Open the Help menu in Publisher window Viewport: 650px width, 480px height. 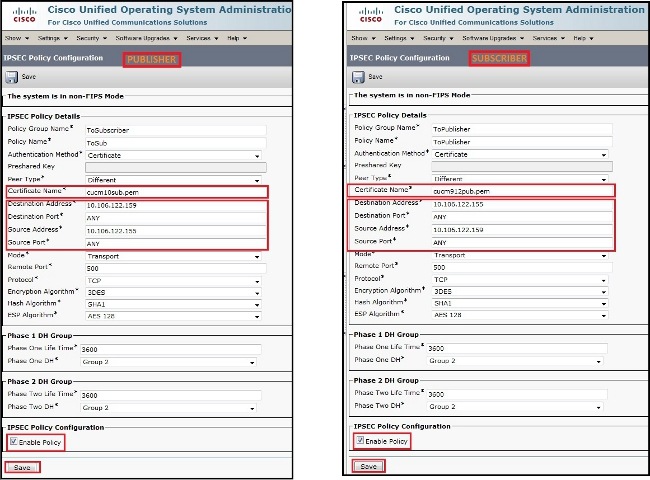[237, 38]
